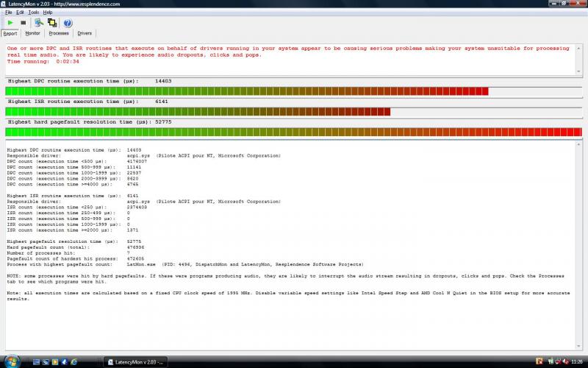588x368 pixels.
Task: Stop monitoring with the black square button
Action: (x=24, y=23)
